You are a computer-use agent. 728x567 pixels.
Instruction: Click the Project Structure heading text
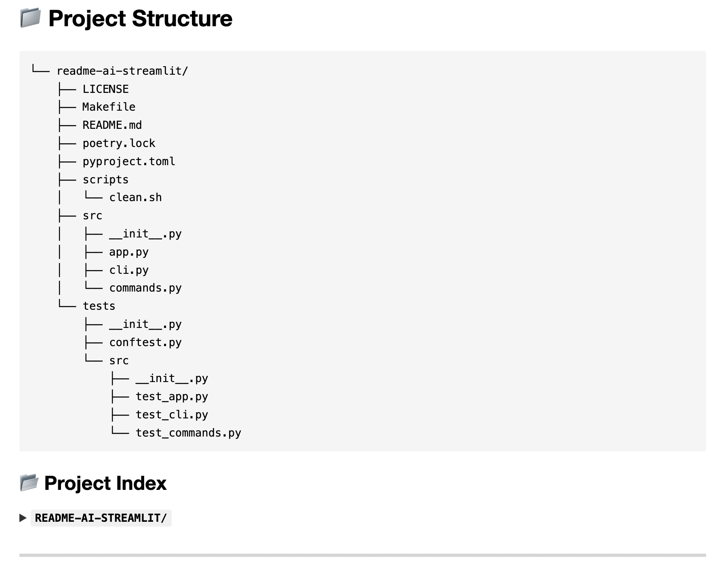point(140,19)
